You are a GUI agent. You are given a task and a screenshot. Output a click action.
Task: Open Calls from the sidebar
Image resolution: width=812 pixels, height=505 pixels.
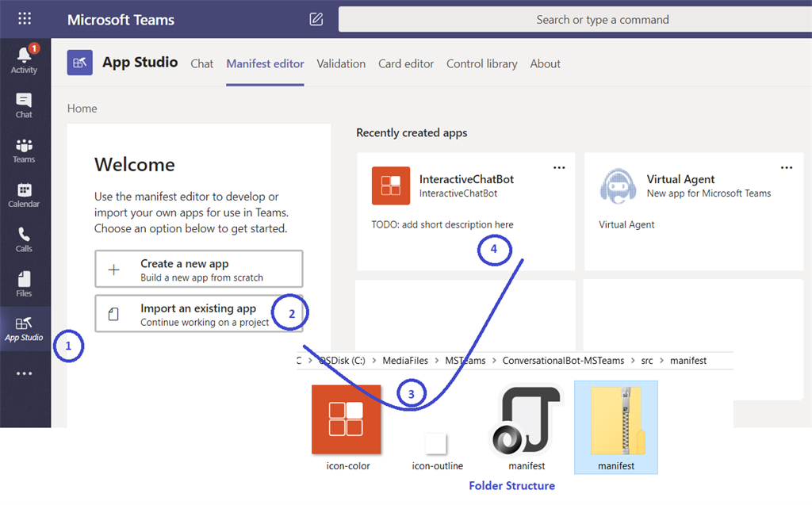(25, 239)
